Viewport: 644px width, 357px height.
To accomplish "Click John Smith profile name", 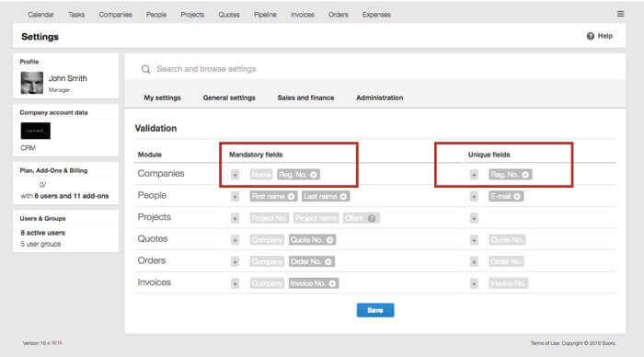I will click(68, 78).
